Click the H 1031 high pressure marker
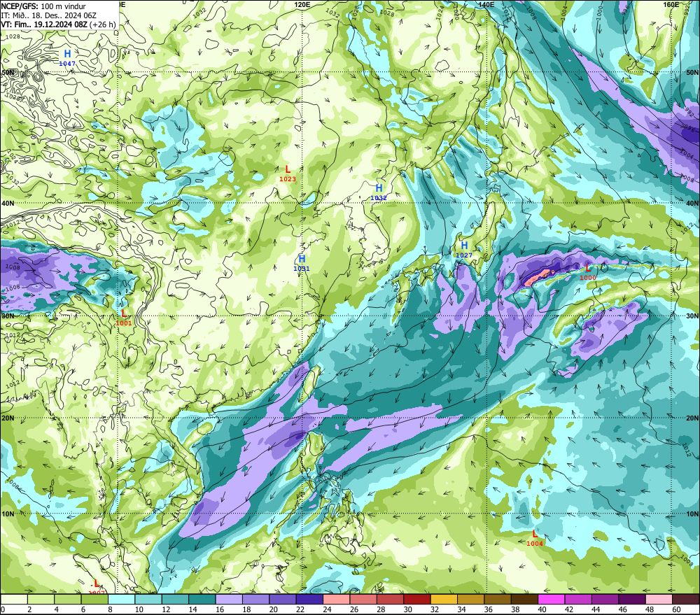Viewport: 700px width, 615px height. [302, 263]
